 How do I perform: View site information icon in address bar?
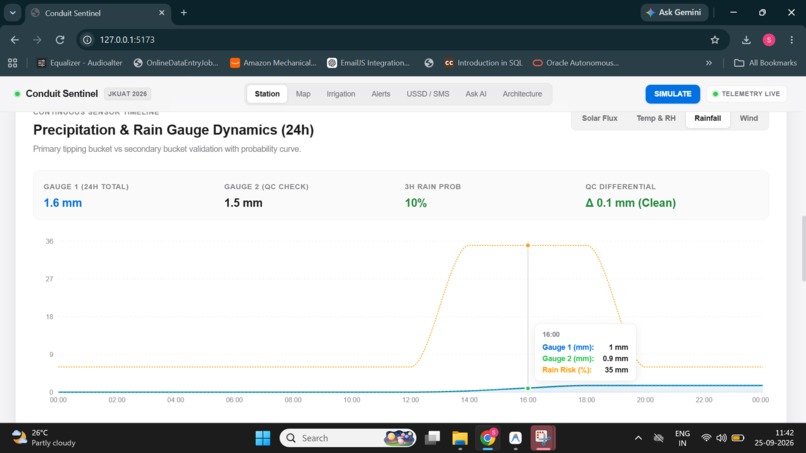87,40
